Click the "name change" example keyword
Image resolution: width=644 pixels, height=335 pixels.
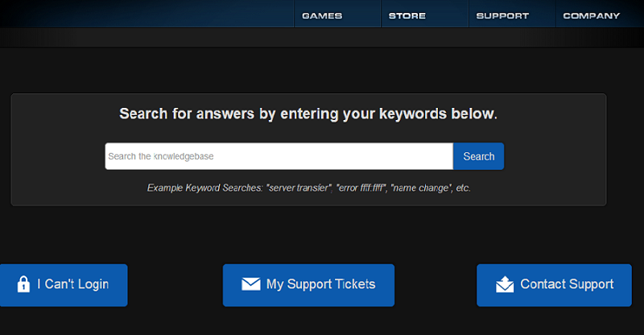pyautogui.click(x=420, y=188)
